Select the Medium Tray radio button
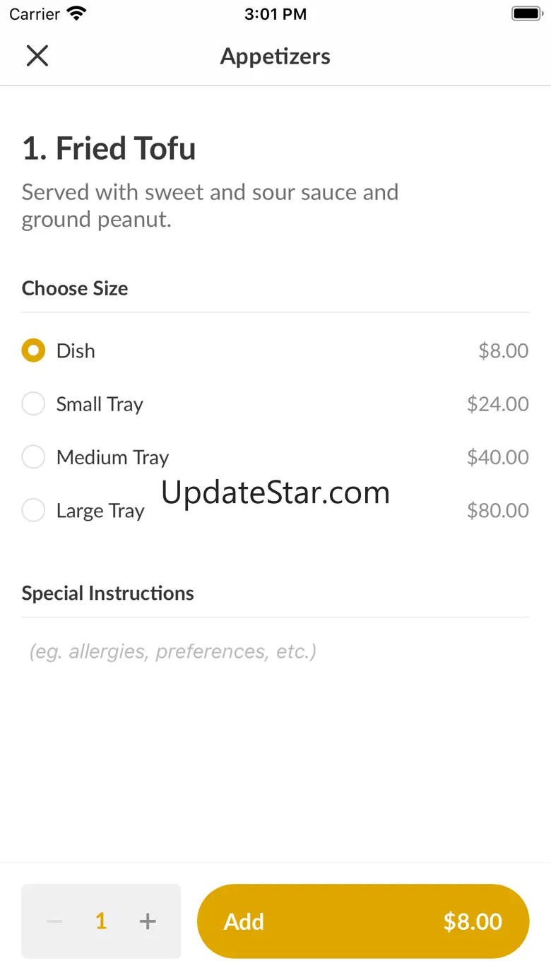This screenshot has width=551, height=980. (33, 456)
